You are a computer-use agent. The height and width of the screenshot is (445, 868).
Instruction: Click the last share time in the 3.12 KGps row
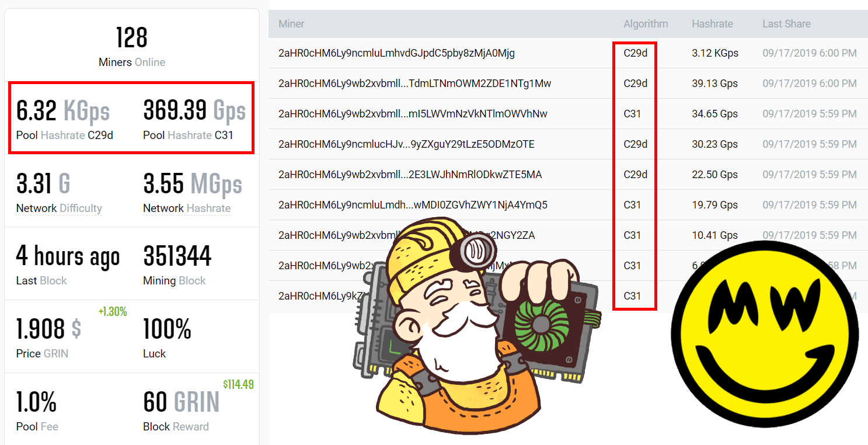(810, 53)
